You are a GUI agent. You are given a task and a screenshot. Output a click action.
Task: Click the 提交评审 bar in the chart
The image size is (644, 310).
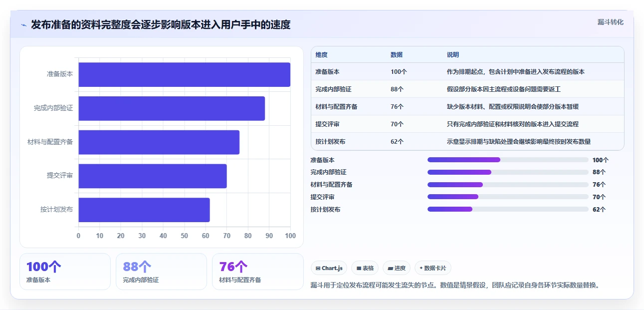[153, 176]
